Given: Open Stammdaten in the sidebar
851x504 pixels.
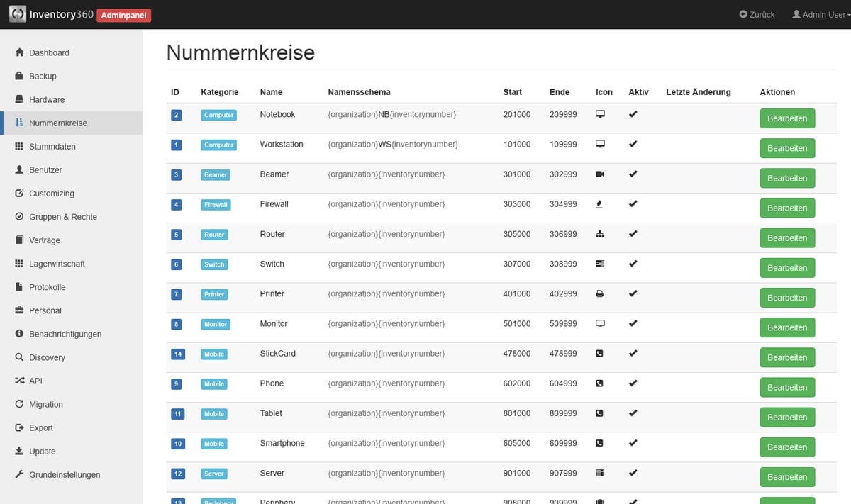Looking at the screenshot, I should tap(52, 146).
